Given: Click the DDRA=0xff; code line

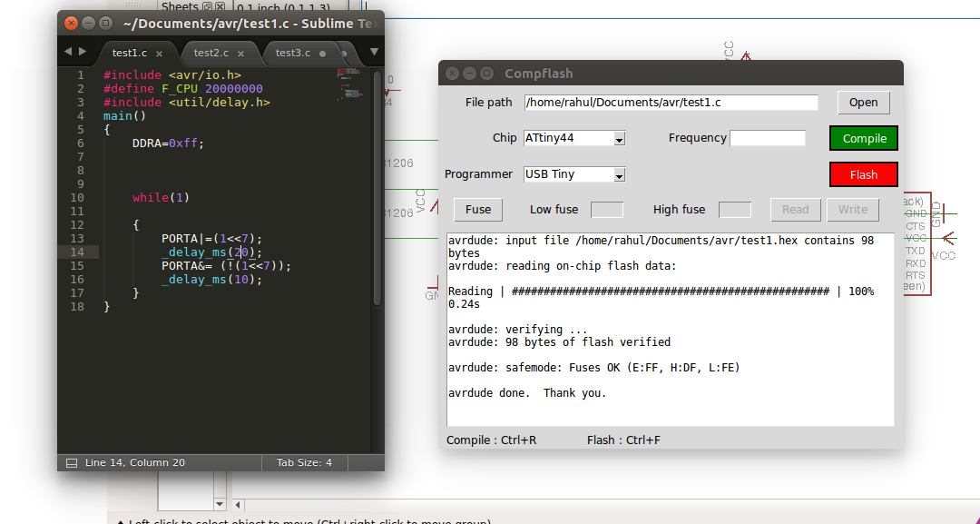Looking at the screenshot, I should pos(168,143).
